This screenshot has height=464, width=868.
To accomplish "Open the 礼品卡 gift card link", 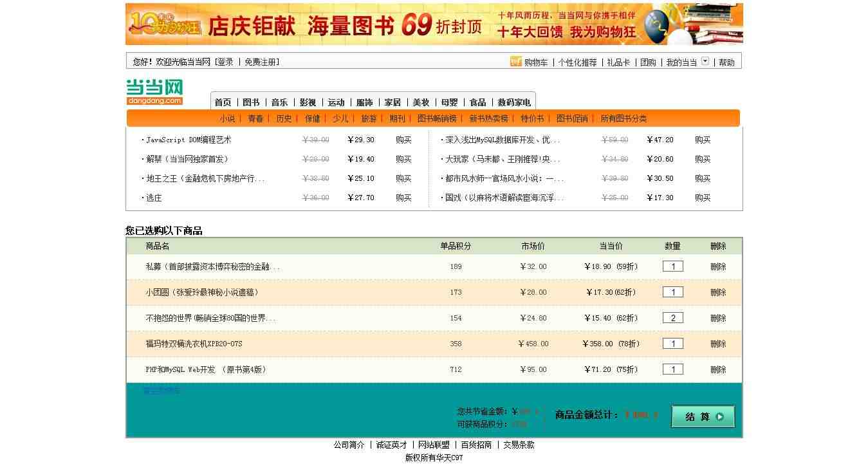I will pos(618,62).
